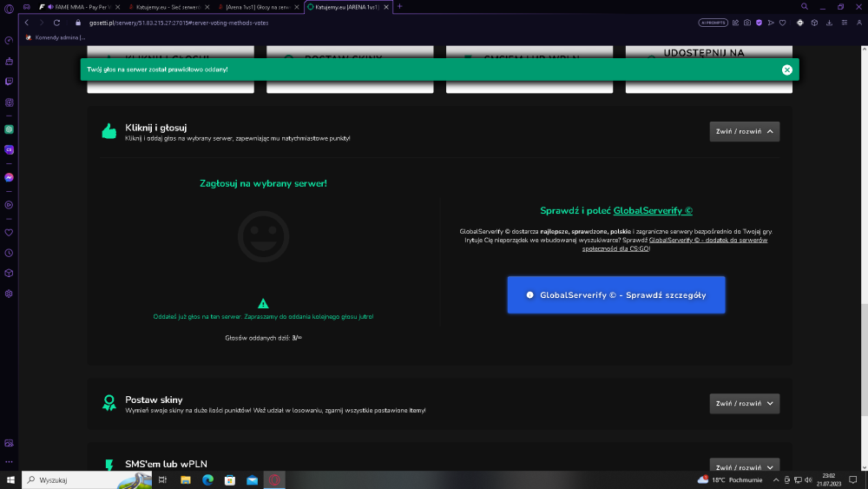
Task: Click the address bar lock icon
Action: point(78,23)
